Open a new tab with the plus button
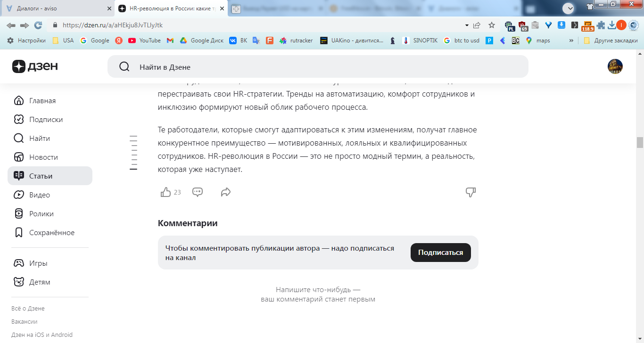The height and width of the screenshot is (343, 644). pyautogui.click(x=236, y=8)
